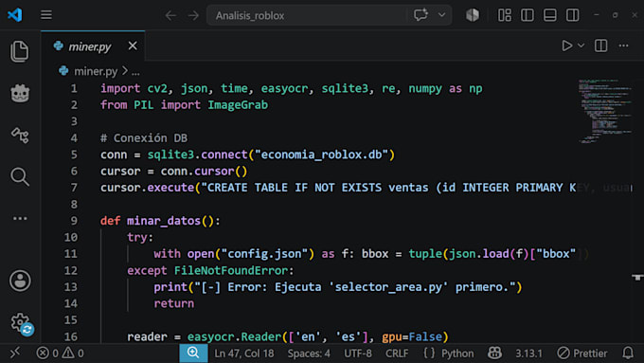This screenshot has width=644, height=363.
Task: Expand the run options dropdown arrow
Action: click(581, 45)
